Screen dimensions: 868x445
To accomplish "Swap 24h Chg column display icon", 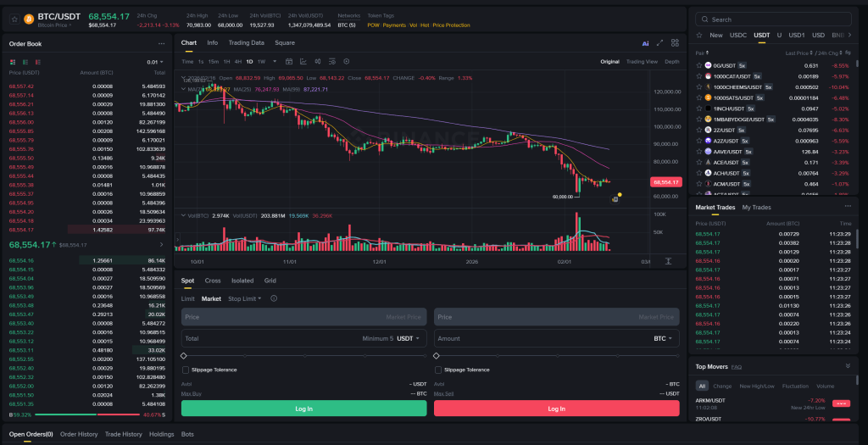I will pyautogui.click(x=848, y=53).
